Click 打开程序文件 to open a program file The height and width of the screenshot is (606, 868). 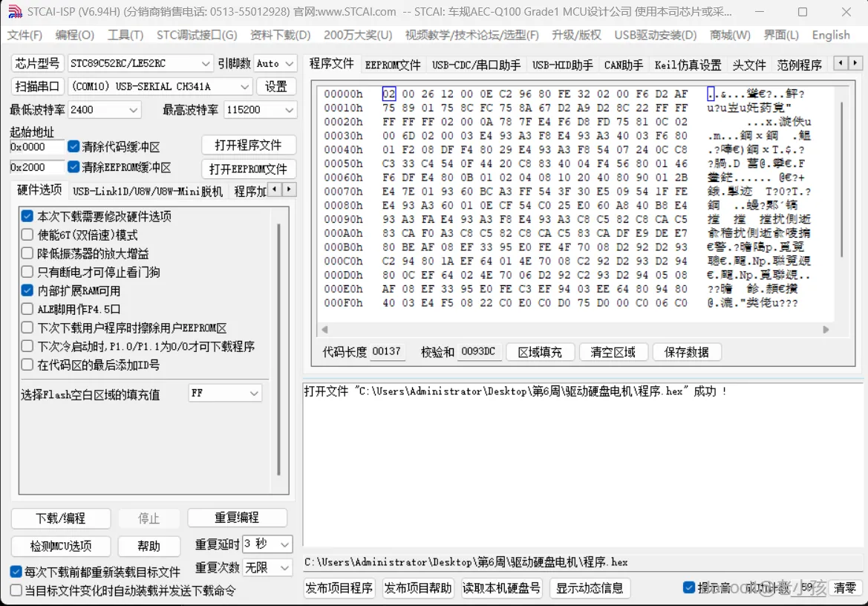click(x=249, y=144)
